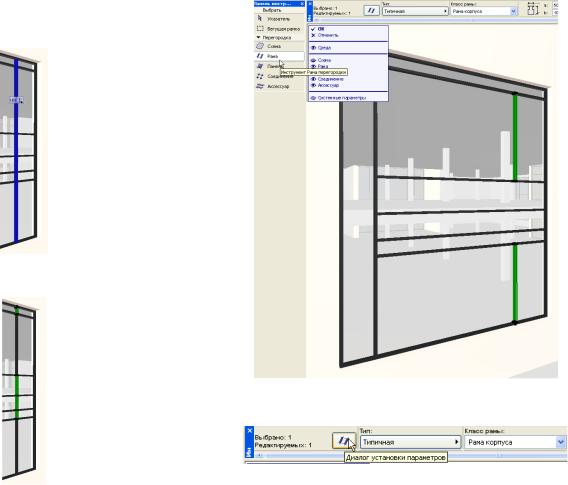The height and width of the screenshot is (485, 568).
Task: Click the Редактируемых: 1 text in bottom info box
Action: [283, 445]
